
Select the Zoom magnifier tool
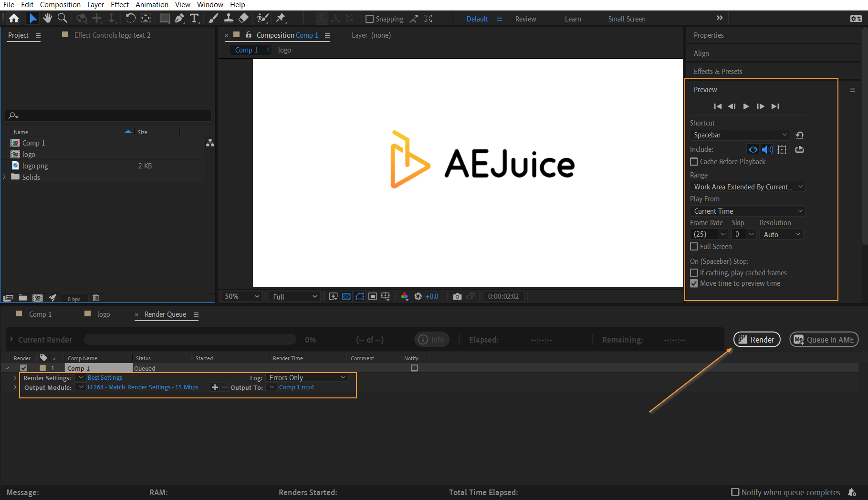(62, 18)
